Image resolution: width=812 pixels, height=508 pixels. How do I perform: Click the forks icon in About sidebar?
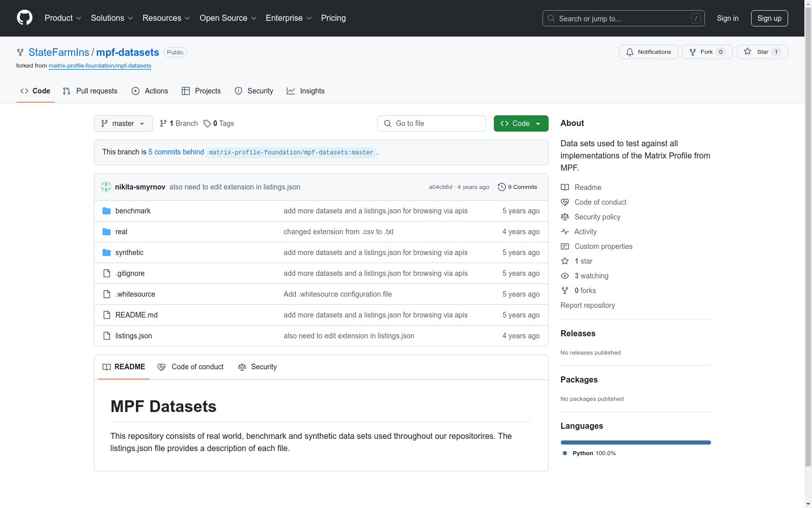pos(565,291)
